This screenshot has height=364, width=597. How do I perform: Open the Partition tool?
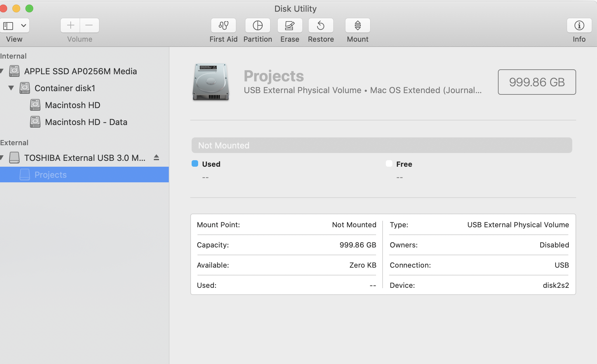[x=257, y=26]
